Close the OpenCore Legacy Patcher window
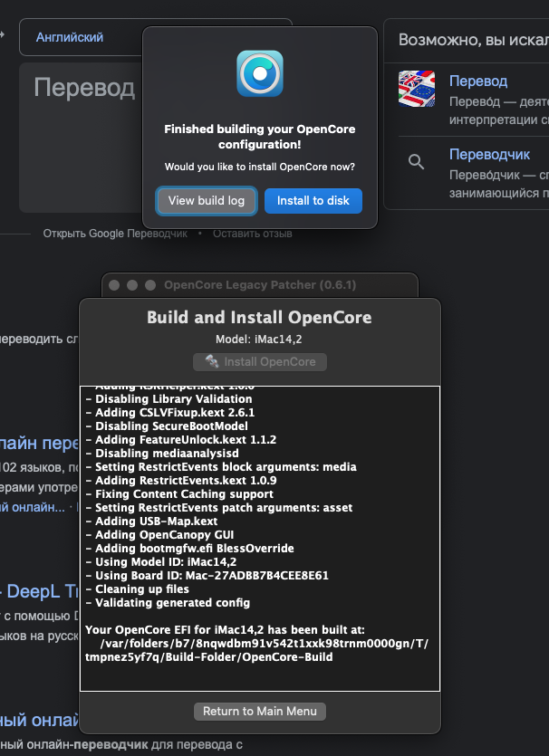549x756 pixels. [x=115, y=285]
